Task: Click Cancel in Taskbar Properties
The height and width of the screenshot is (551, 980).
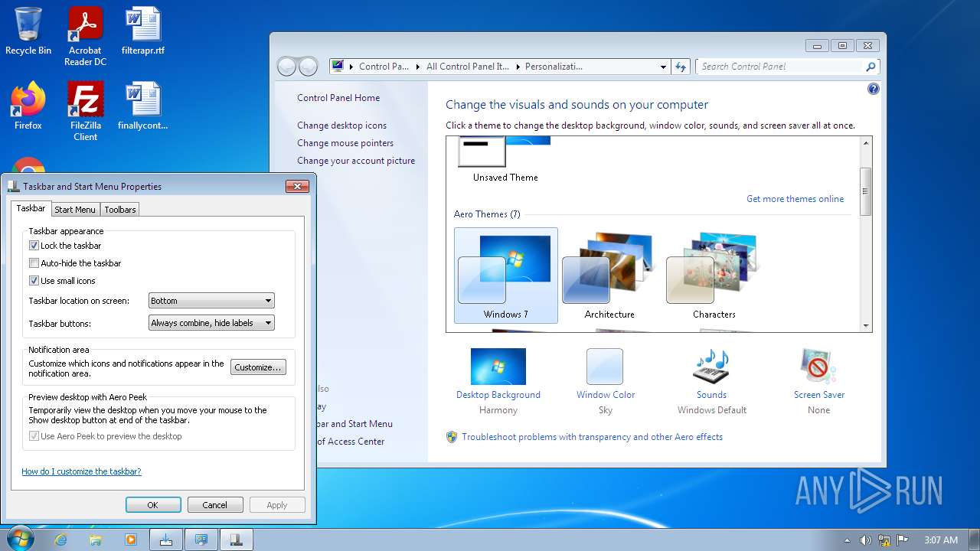Action: tap(215, 505)
